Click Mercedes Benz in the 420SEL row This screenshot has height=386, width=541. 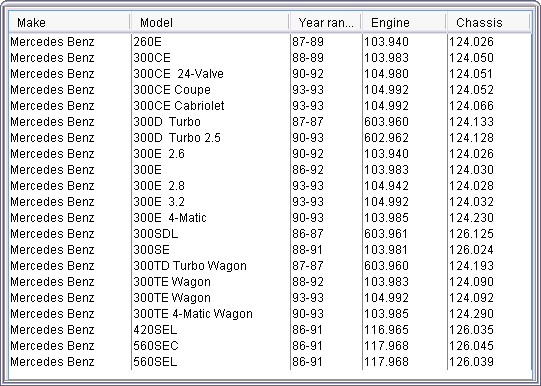(x=52, y=329)
